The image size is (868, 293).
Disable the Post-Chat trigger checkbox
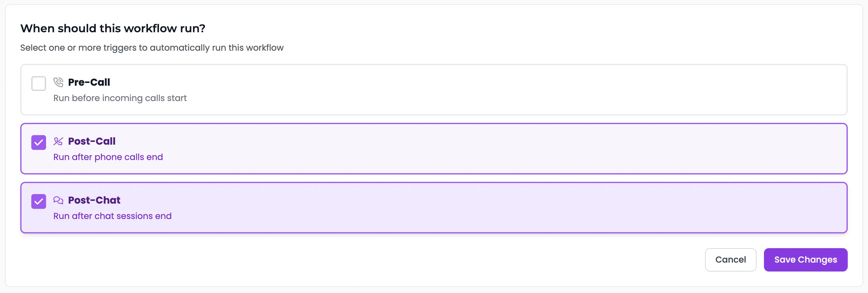38,201
